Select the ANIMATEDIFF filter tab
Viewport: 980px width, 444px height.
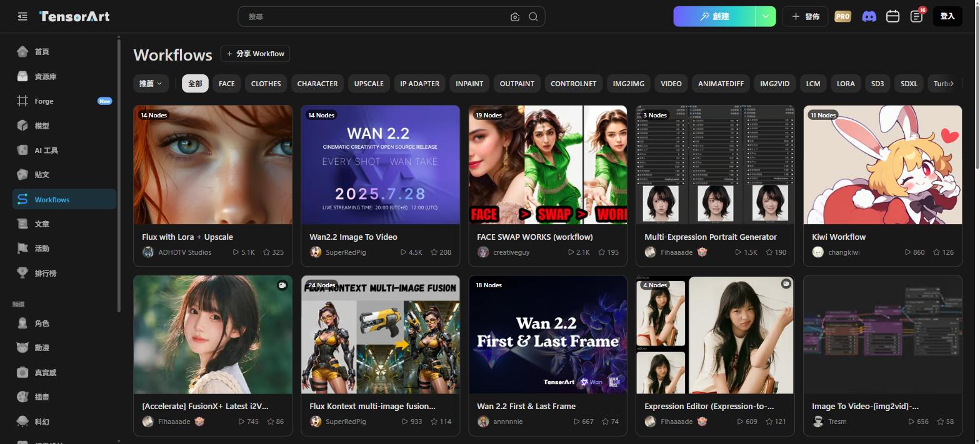721,84
